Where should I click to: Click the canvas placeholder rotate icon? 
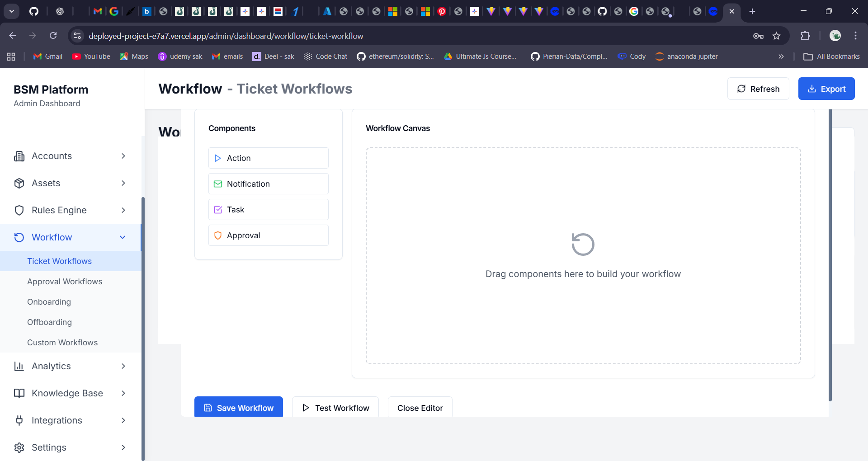(583, 245)
